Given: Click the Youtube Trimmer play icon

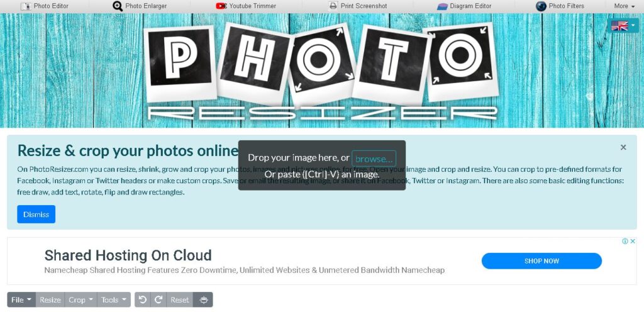Looking at the screenshot, I should [221, 6].
